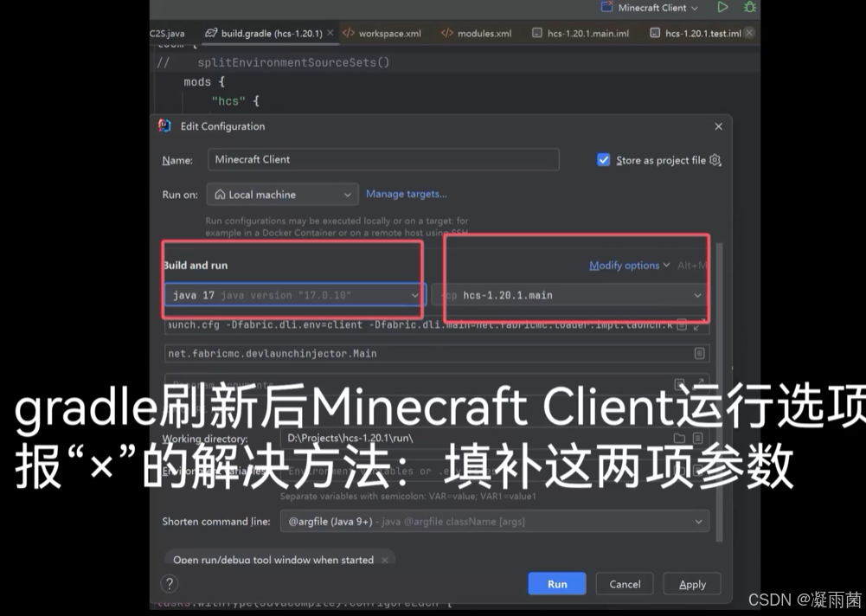Viewport: 866px width, 616px height.
Task: Expand the program arguments field icon
Action: click(x=700, y=382)
